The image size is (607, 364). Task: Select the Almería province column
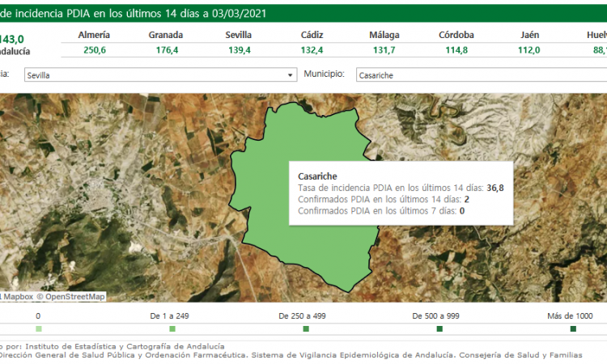(94, 35)
